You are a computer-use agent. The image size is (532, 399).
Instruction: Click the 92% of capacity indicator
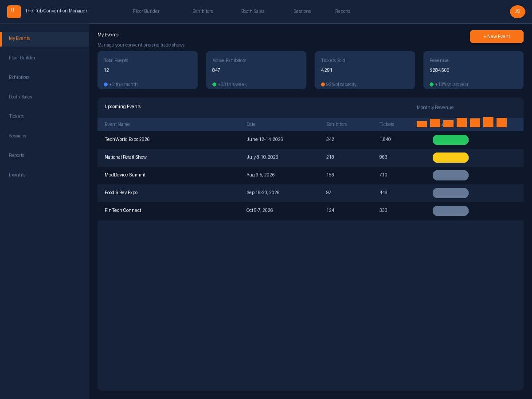[x=339, y=84]
